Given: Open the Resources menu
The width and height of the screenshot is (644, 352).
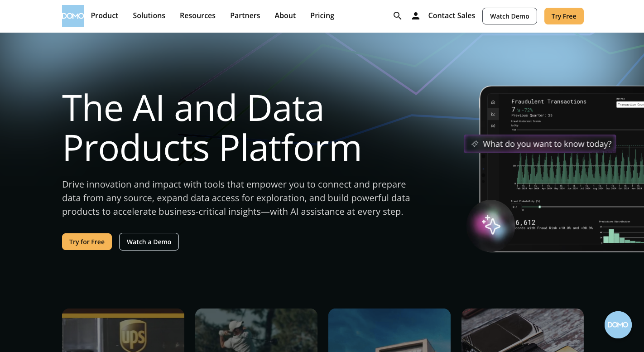Looking at the screenshot, I should coord(197,15).
